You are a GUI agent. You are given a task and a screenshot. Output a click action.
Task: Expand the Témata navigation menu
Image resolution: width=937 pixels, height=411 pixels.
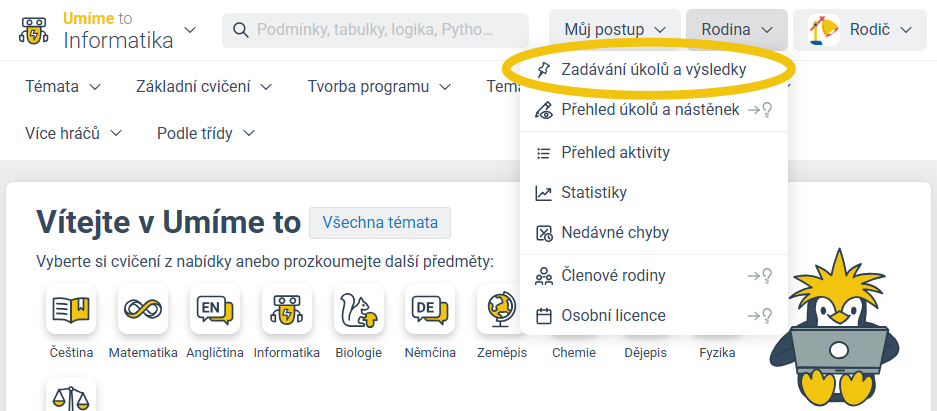(63, 87)
